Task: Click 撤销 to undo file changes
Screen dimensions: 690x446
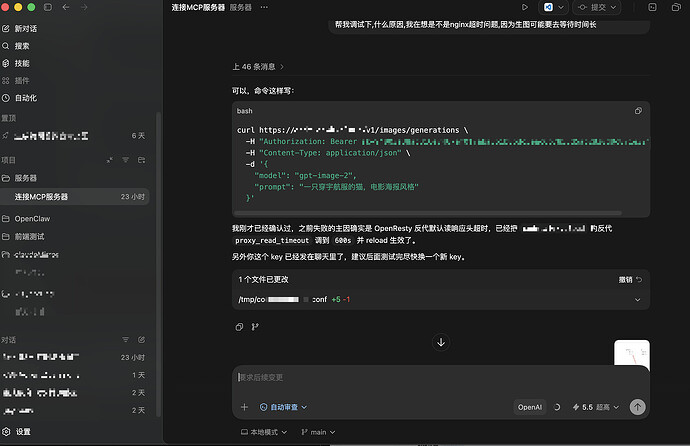Action: pyautogui.click(x=630, y=280)
